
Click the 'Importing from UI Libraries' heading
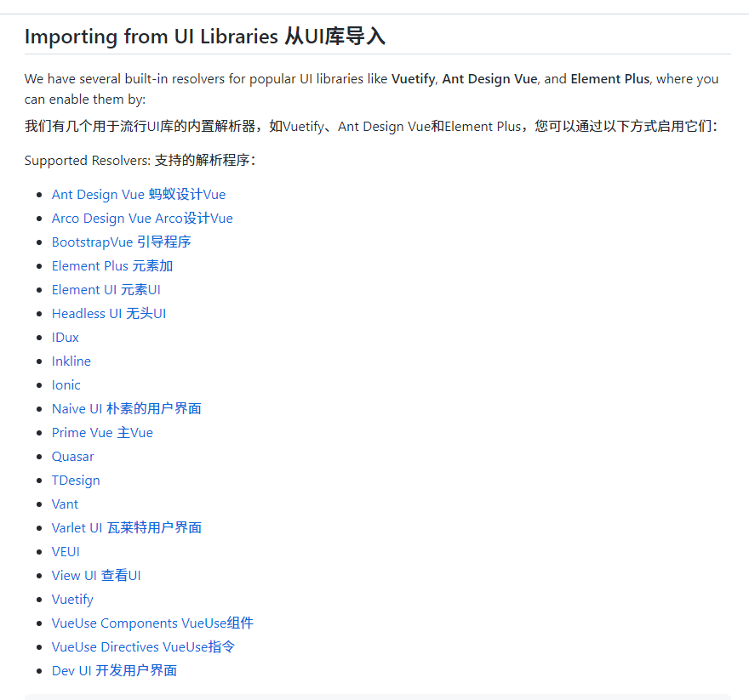coord(205,37)
